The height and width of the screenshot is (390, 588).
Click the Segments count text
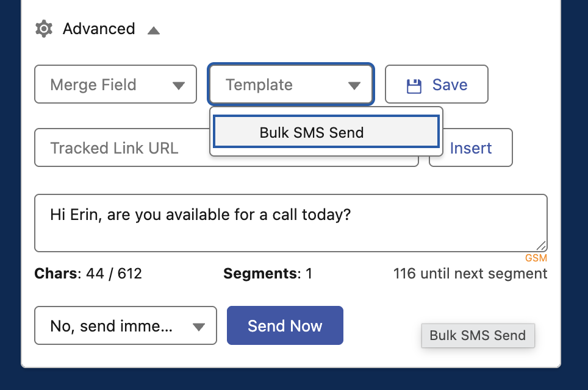268,274
